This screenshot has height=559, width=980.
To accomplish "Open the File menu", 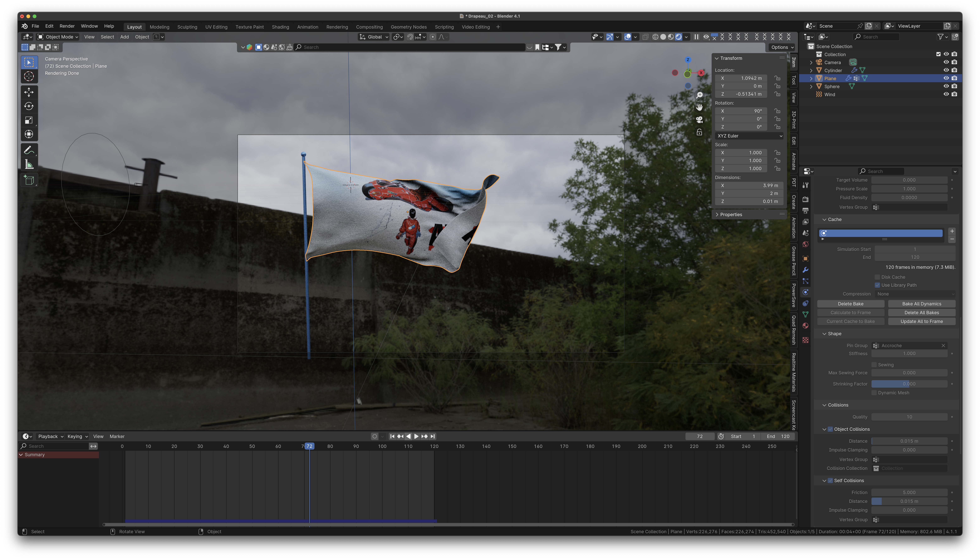I will 35,26.
